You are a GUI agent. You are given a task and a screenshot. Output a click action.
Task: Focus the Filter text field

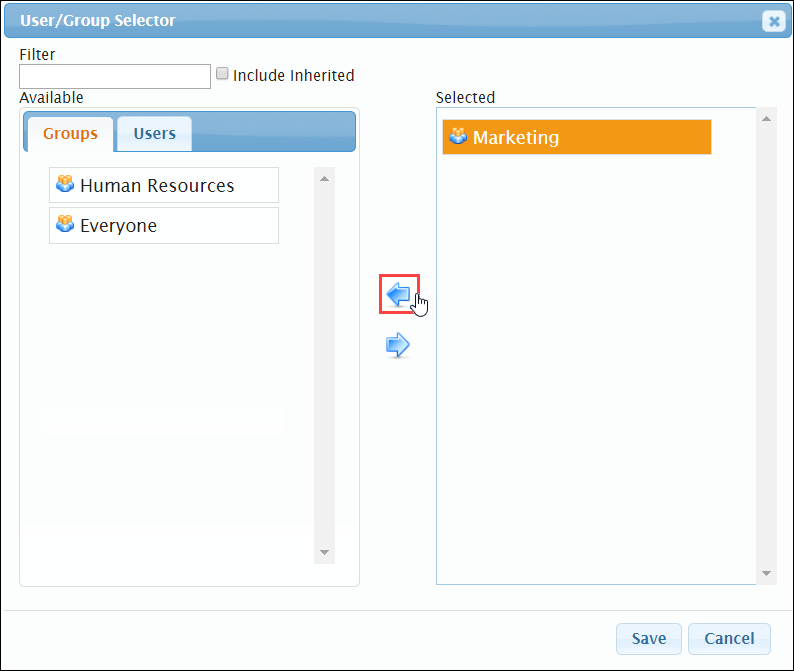point(115,76)
